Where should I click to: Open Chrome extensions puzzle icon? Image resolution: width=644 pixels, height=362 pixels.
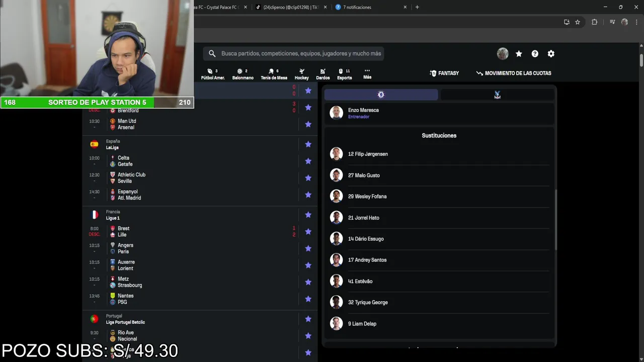pyautogui.click(x=594, y=22)
